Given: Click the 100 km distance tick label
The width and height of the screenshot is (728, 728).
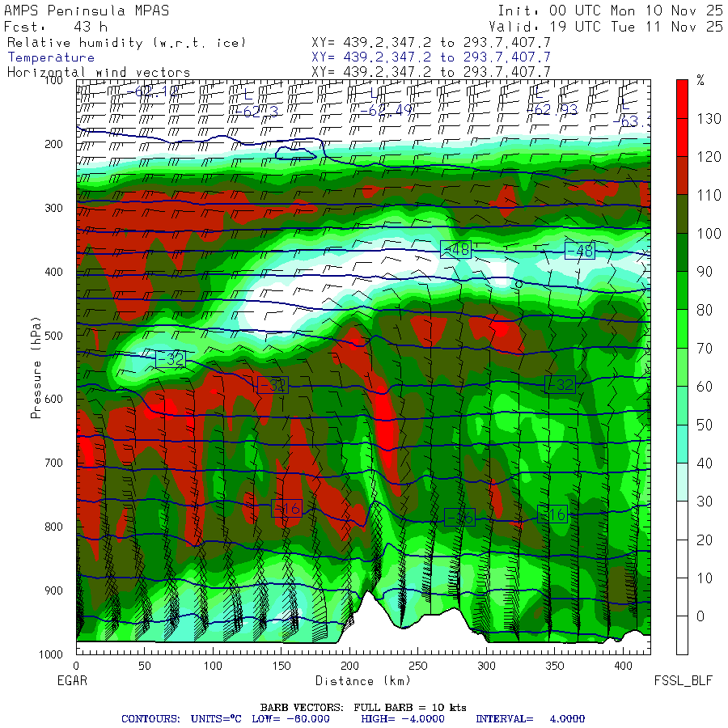Looking at the screenshot, I should click(213, 666).
